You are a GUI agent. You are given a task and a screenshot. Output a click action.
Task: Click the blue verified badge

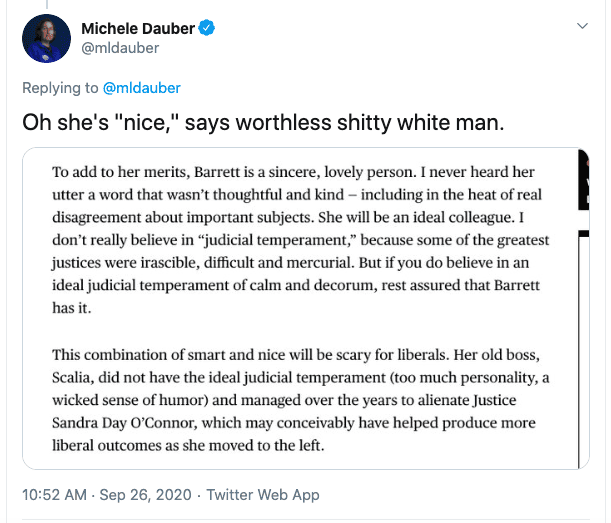click(206, 28)
